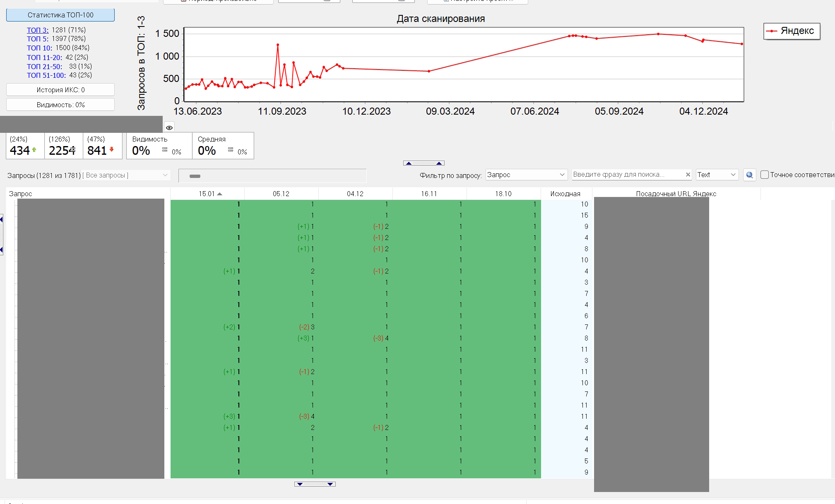Open the Text type dropdown
835x504 pixels.
[717, 175]
